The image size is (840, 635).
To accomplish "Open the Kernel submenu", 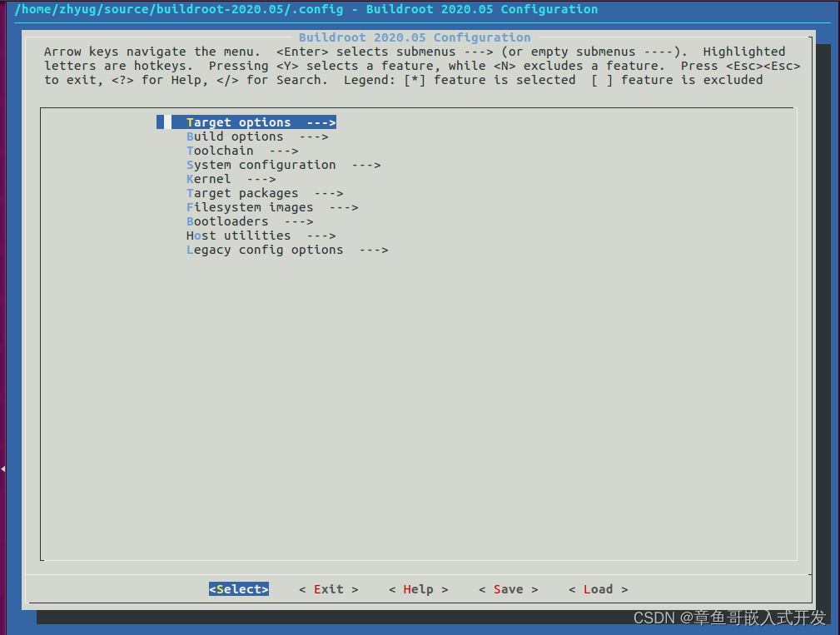I will click(x=231, y=179).
